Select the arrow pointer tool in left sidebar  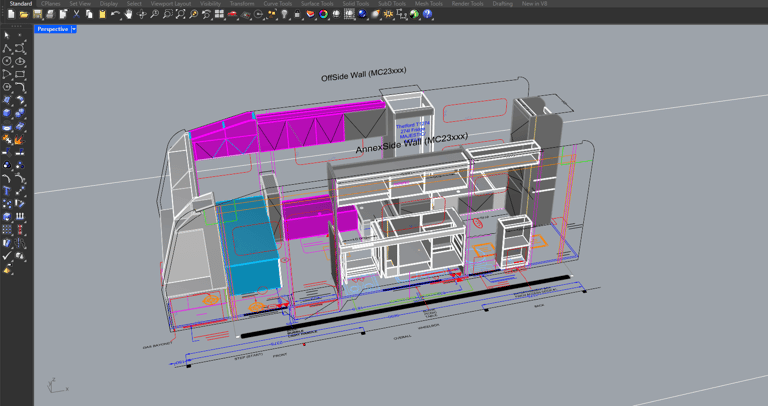[7, 35]
